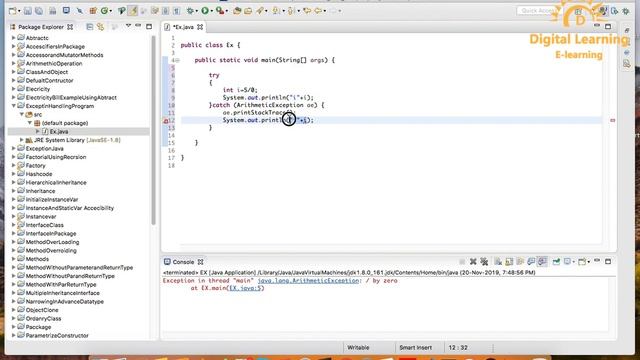Remove All Terminated Launches in Console
Image resolution: width=640 pixels, height=360 pixels.
point(484,262)
